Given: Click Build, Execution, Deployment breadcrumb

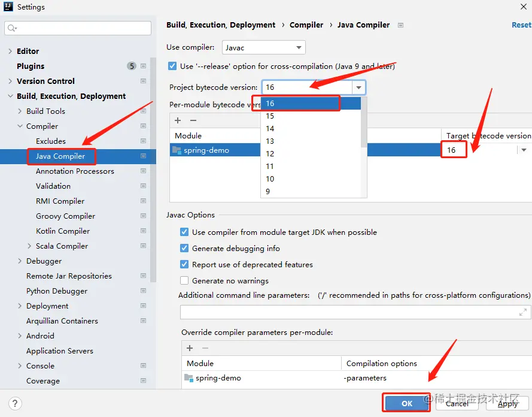Looking at the screenshot, I should (x=221, y=25).
